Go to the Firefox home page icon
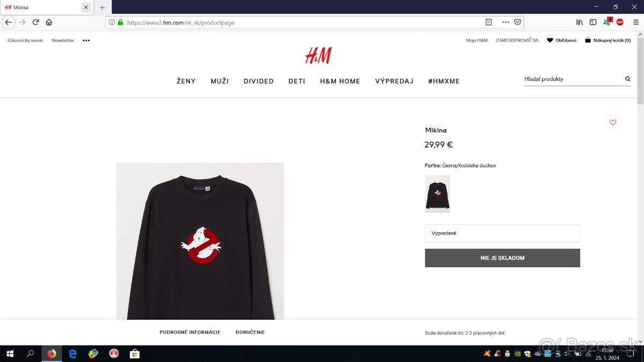The width and height of the screenshot is (644, 362). (x=49, y=22)
